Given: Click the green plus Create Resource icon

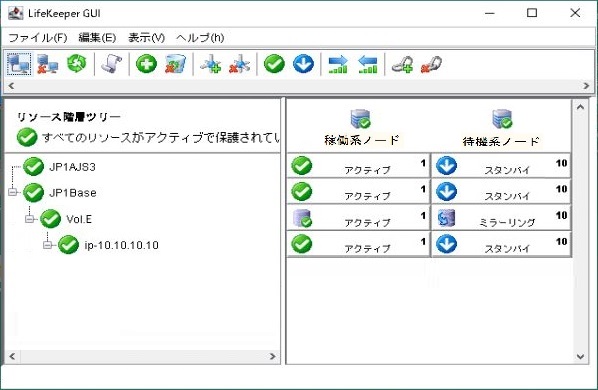Looking at the screenshot, I should [x=146, y=64].
